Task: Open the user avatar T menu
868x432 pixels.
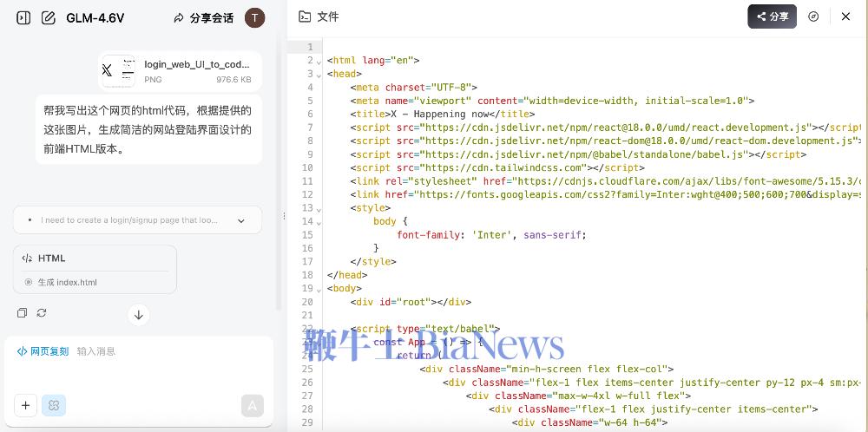Action: click(254, 17)
